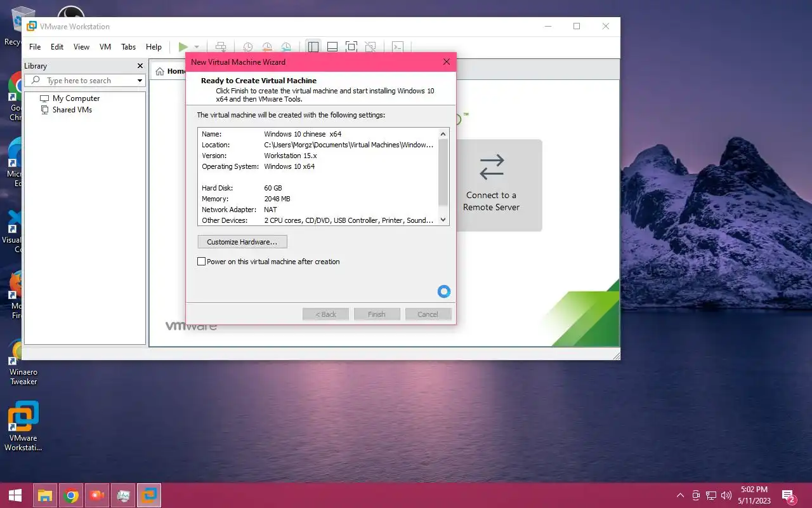The image size is (812, 508).
Task: Open the Tabs menu
Action: [x=128, y=47]
